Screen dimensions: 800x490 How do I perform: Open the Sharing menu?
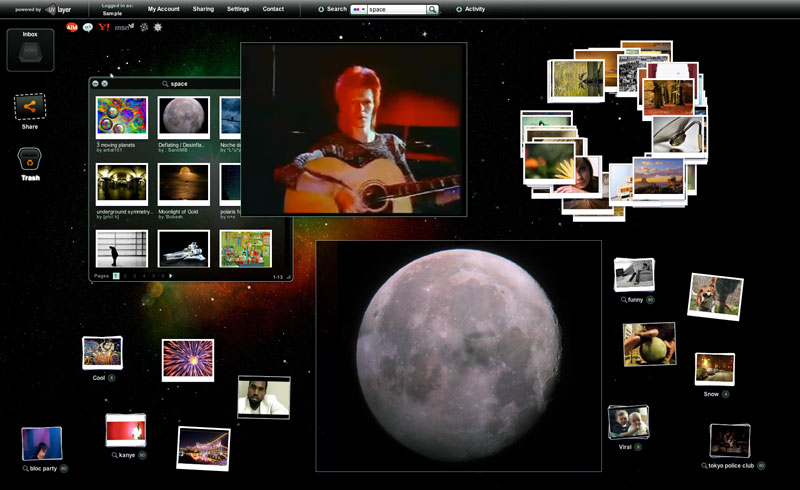tap(203, 9)
